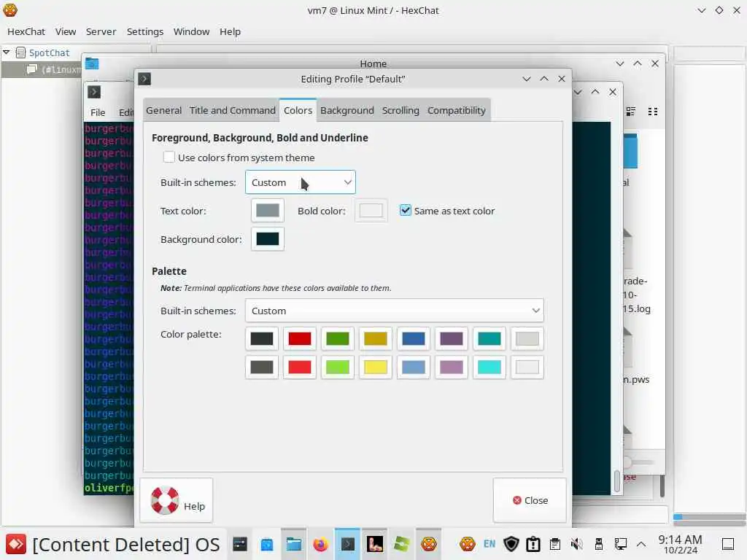Open the file manager taskbar icon
Screen dimensions: 747x560
(x=293, y=544)
